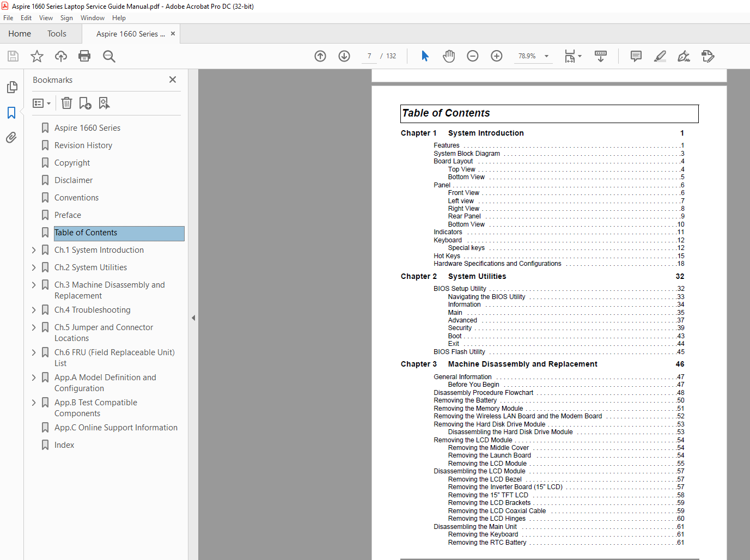Click the find current bookmark icon

pos(104,103)
